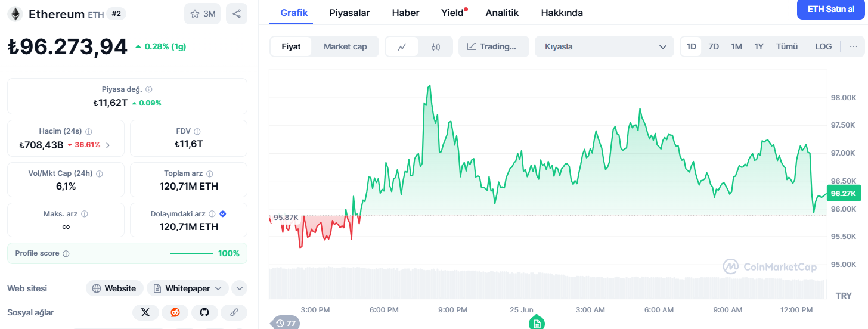868x329 pixels.
Task: Switch to line chart view icon
Action: tap(402, 46)
